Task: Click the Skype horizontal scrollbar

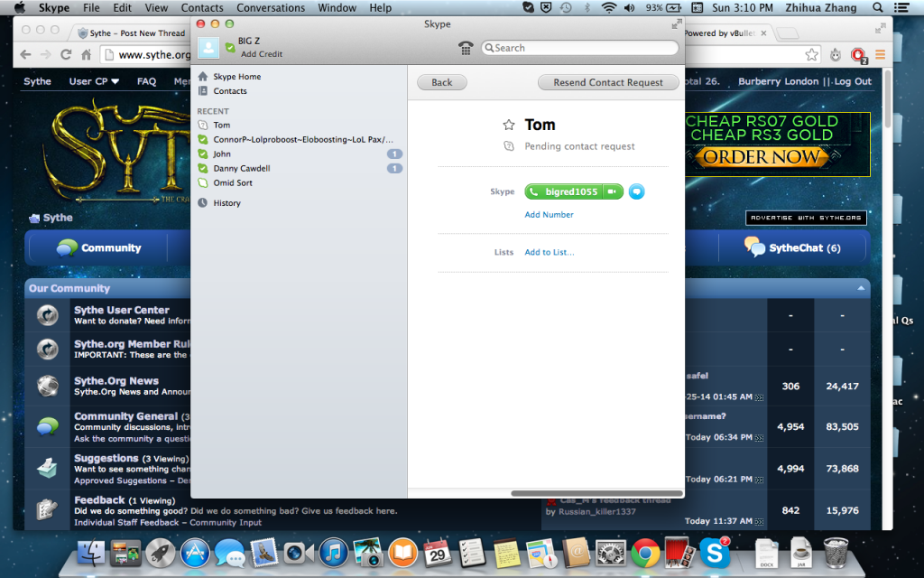Action: point(596,494)
